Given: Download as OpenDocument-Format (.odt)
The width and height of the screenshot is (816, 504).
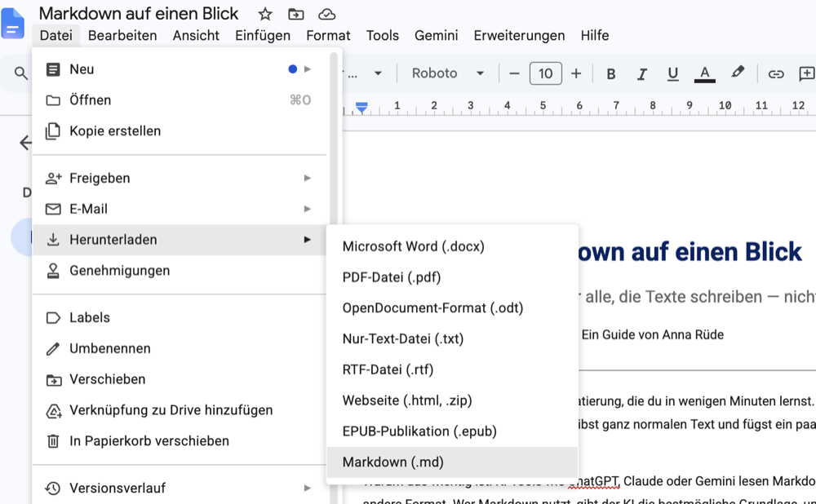Looking at the screenshot, I should click(452, 308).
